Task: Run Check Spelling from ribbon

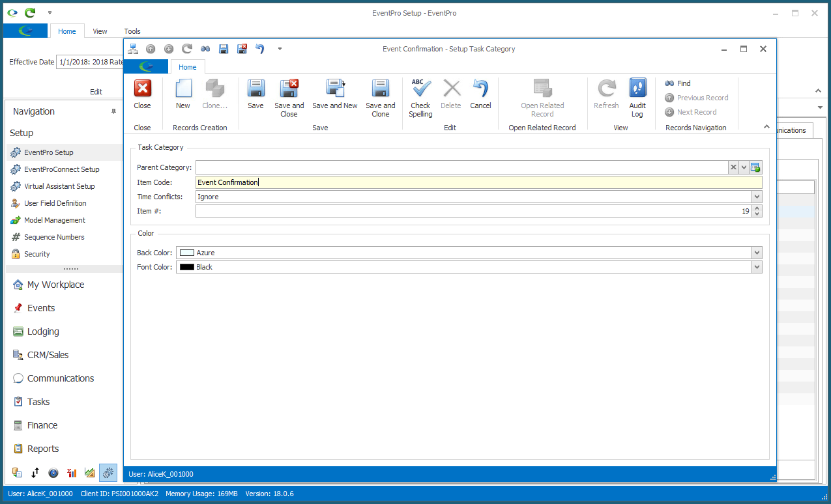Action: coord(420,98)
